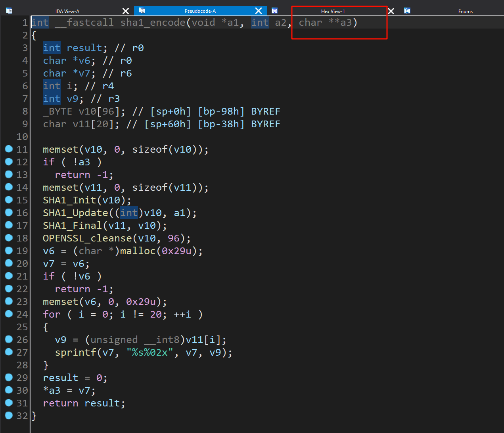
Task: Click the Enums tab icon
Action: [407, 11]
